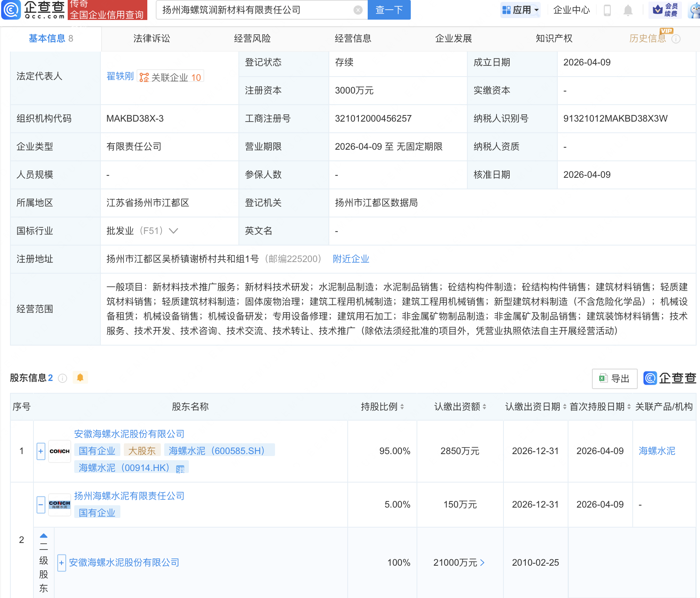700x598 pixels.
Task: Open the 应用 dropdown menu
Action: point(520,10)
